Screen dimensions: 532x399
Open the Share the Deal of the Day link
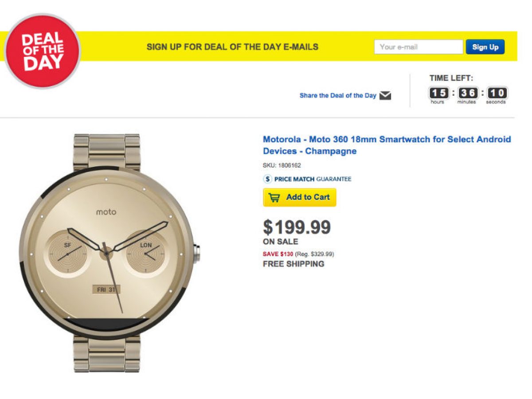click(337, 95)
